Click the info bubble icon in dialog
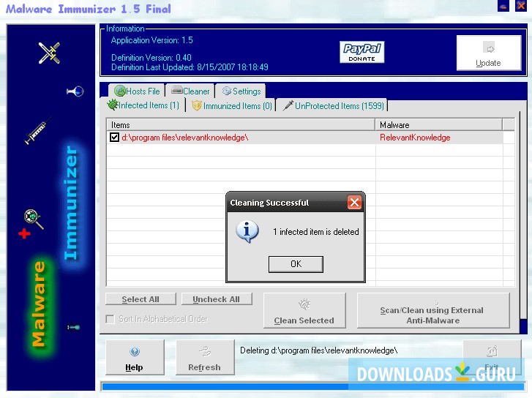The width and height of the screenshot is (532, 398). [x=247, y=231]
